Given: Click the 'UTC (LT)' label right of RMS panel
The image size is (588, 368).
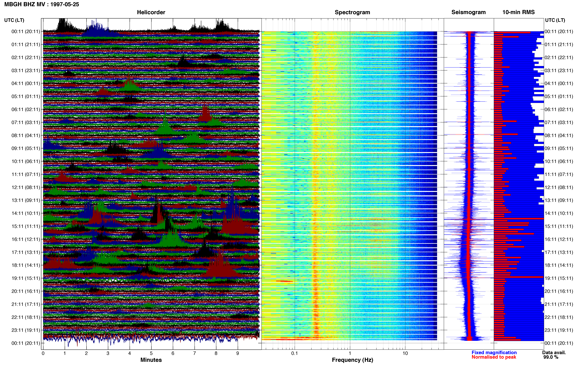Looking at the screenshot, I should point(555,20).
